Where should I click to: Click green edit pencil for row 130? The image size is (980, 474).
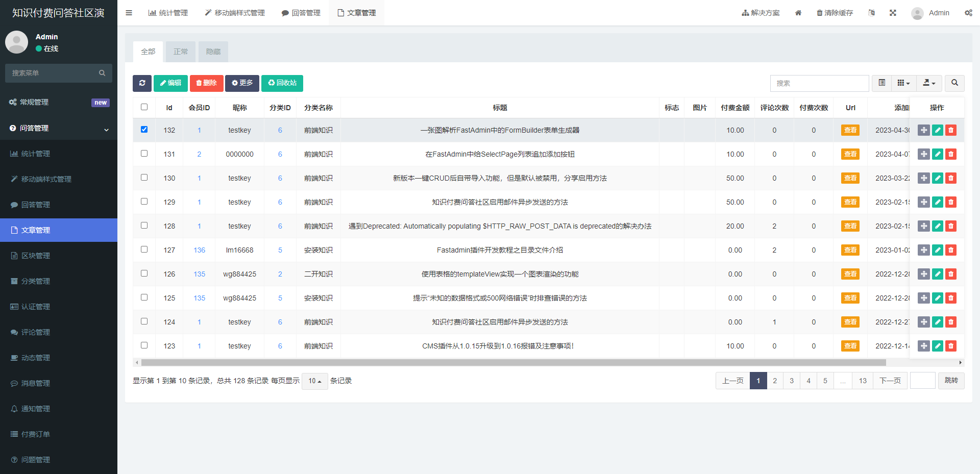tap(937, 178)
